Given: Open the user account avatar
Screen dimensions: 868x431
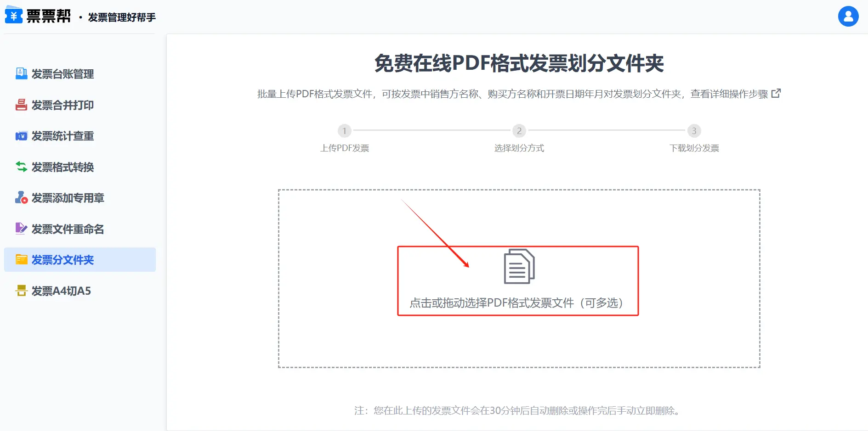Looking at the screenshot, I should coord(848,17).
